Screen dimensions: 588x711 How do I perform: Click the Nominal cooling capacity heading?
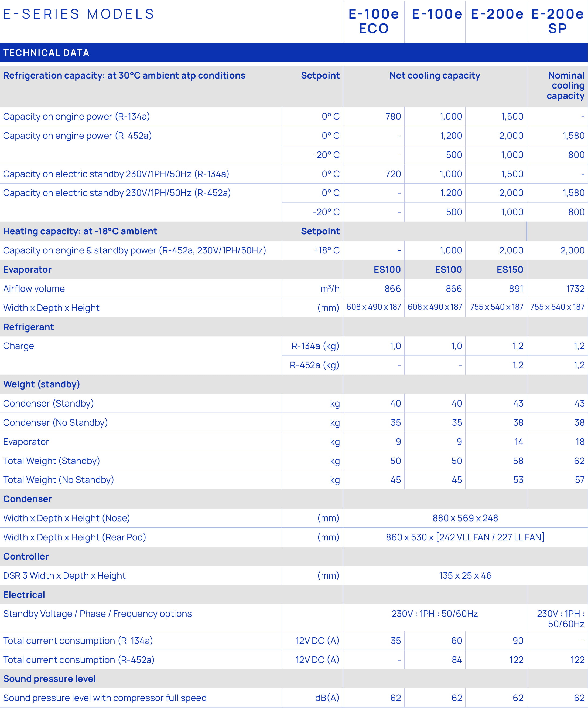click(566, 86)
